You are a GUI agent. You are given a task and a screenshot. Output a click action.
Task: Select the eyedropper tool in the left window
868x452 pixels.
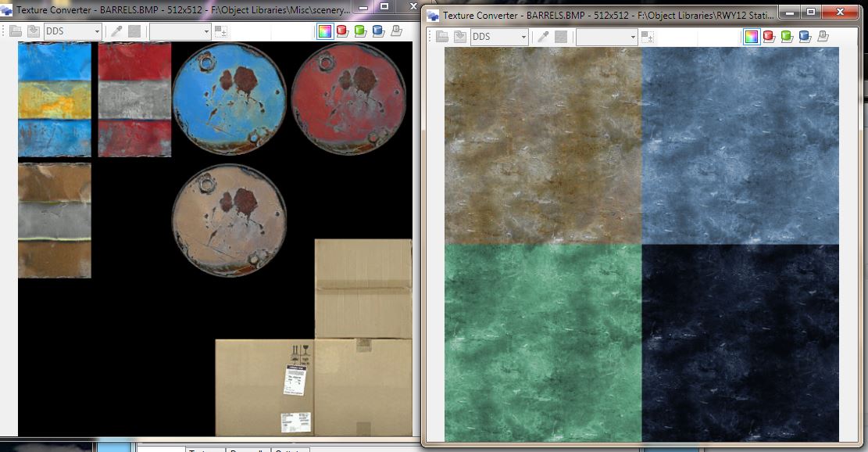pos(117,29)
